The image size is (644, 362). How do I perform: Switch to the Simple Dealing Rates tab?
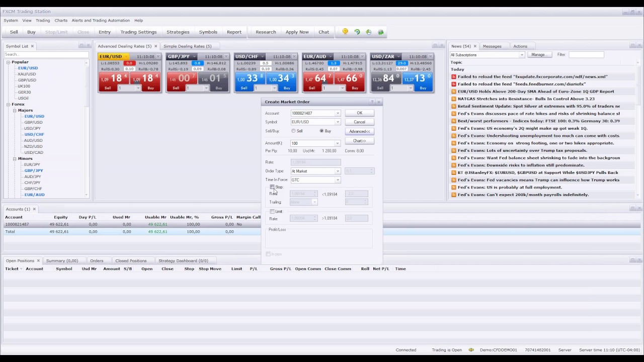point(188,46)
